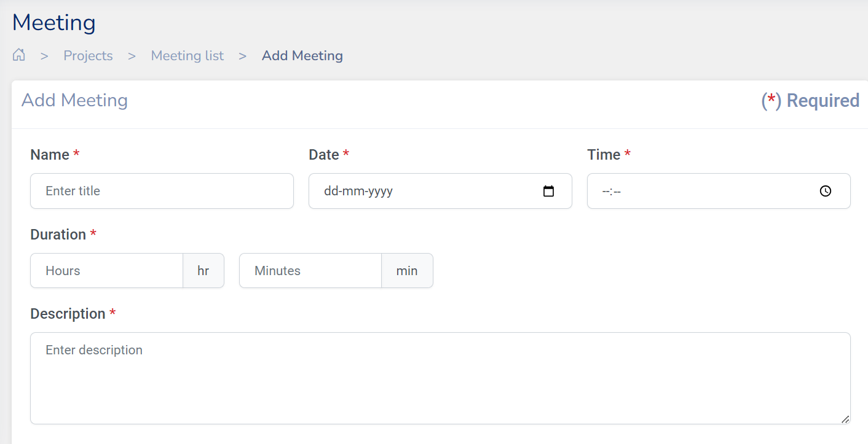Click the Name field label
868x444 pixels.
49,155
